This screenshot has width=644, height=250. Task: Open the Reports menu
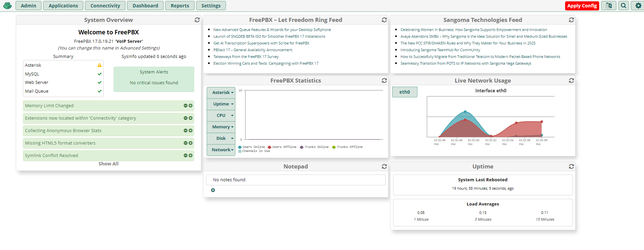point(180,6)
